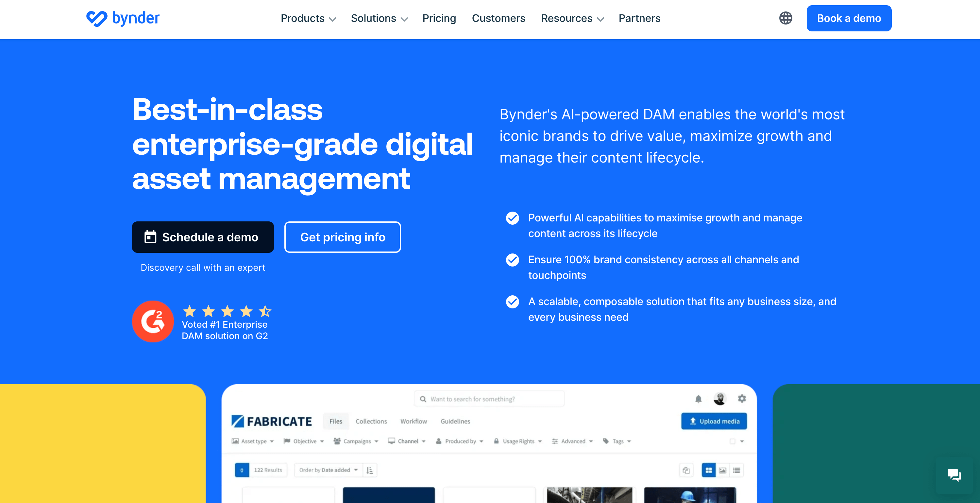Expand the arrow beside select-all checkbox
The height and width of the screenshot is (503, 980).
(742, 442)
